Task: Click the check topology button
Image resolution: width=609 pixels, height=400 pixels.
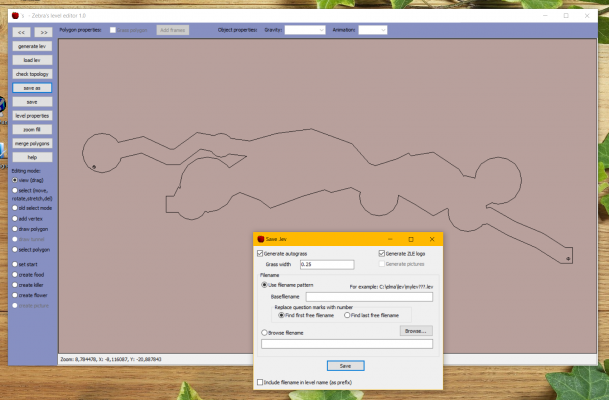Action: (x=32, y=74)
